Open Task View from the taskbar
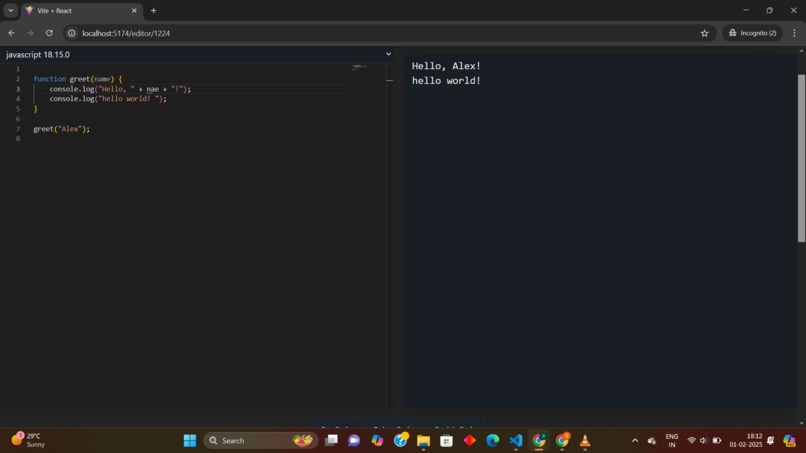 click(x=332, y=441)
